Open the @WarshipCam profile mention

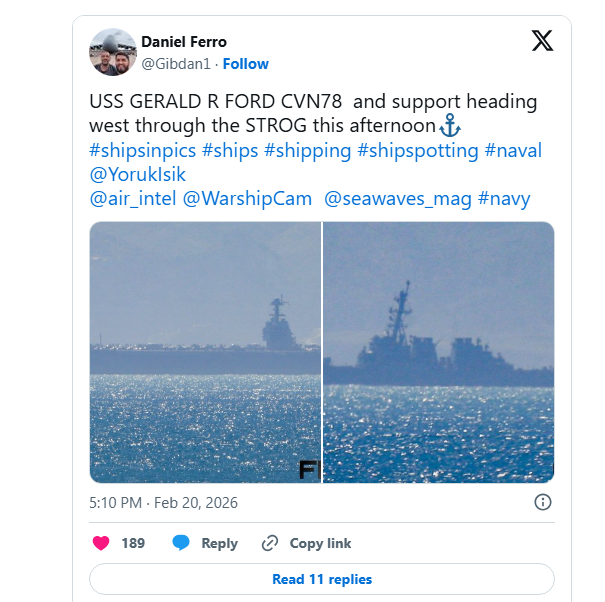[247, 198]
